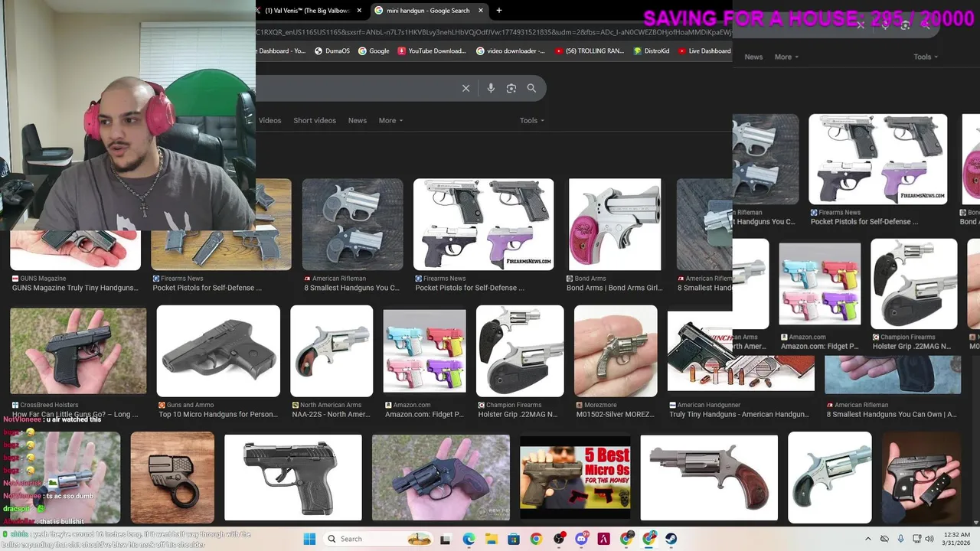The image size is (980, 551).
Task: Open the DumaOS bookmark
Action: click(x=332, y=51)
